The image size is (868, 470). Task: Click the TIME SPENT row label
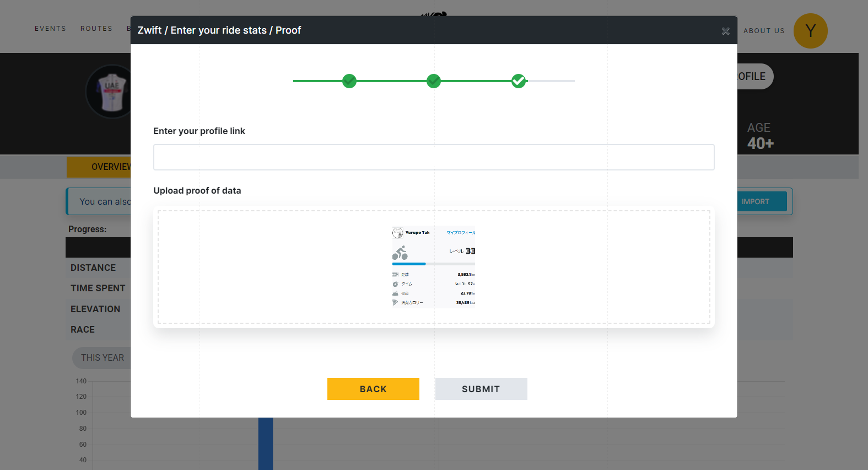click(x=98, y=289)
